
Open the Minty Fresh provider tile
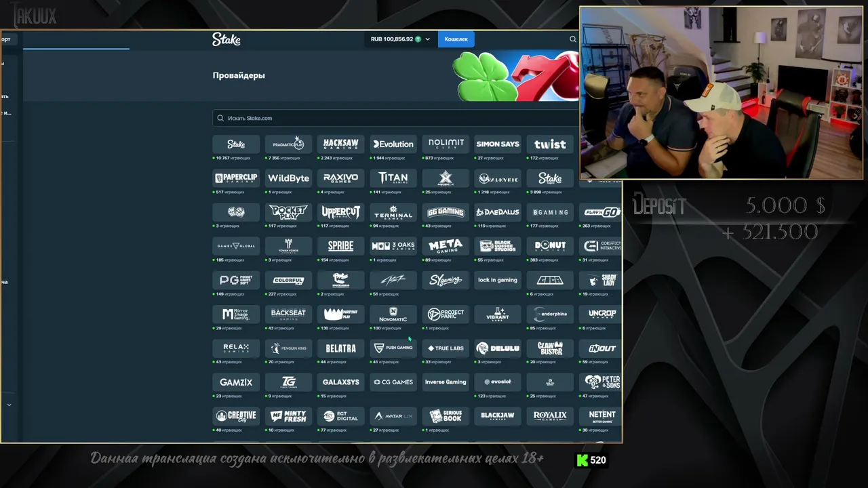coord(288,415)
